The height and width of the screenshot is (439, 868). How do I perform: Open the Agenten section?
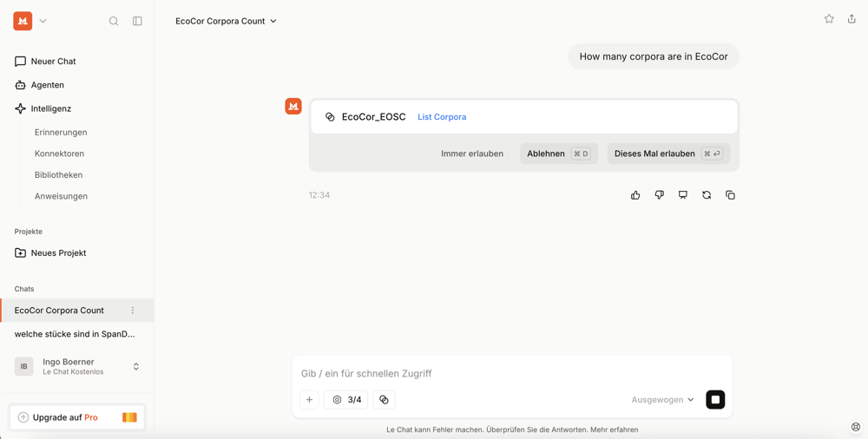39,85
